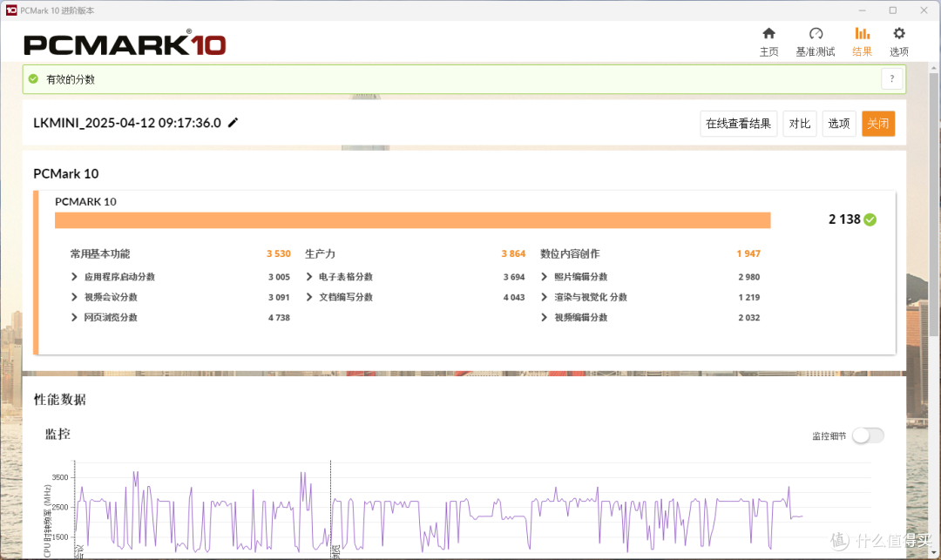Image resolution: width=941 pixels, height=560 pixels.
Task: Expand 文档编写分数 row
Action: pos(309,297)
